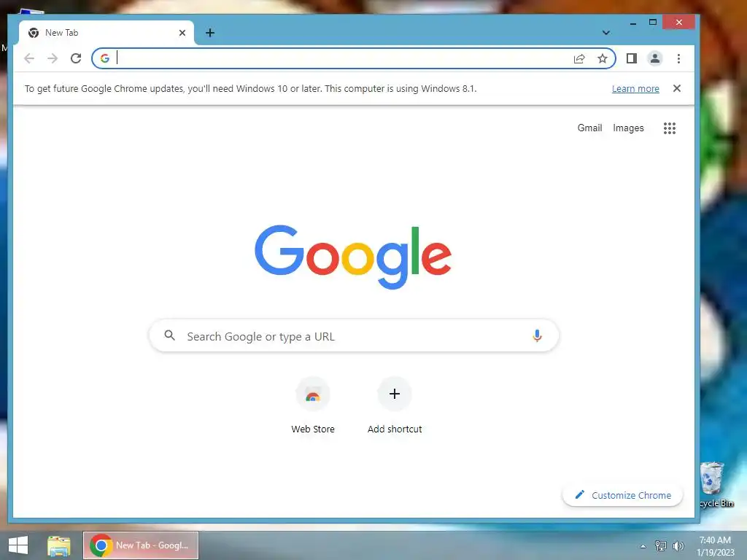747x560 pixels.
Task: Close the New Tab tab
Action: click(182, 33)
